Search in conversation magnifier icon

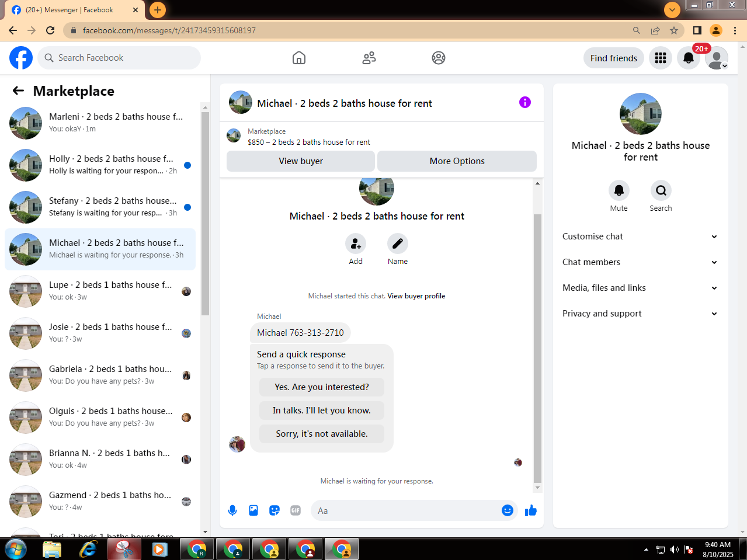[x=661, y=190]
